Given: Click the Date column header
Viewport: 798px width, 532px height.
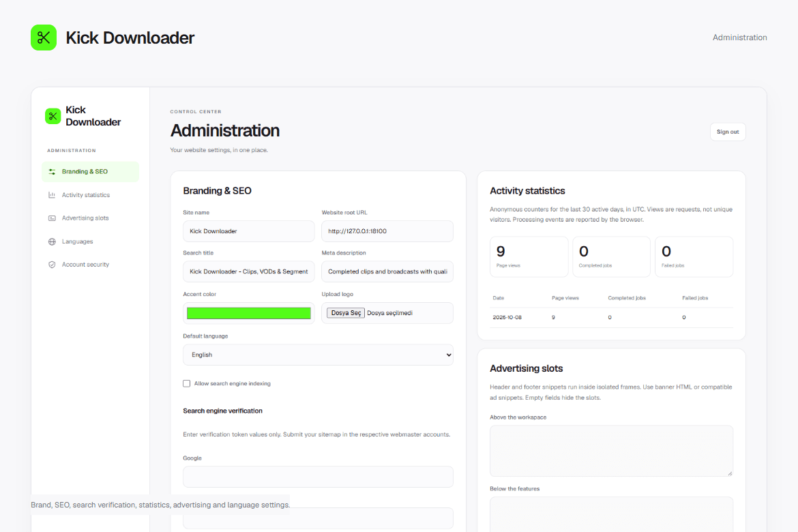Looking at the screenshot, I should [x=499, y=298].
